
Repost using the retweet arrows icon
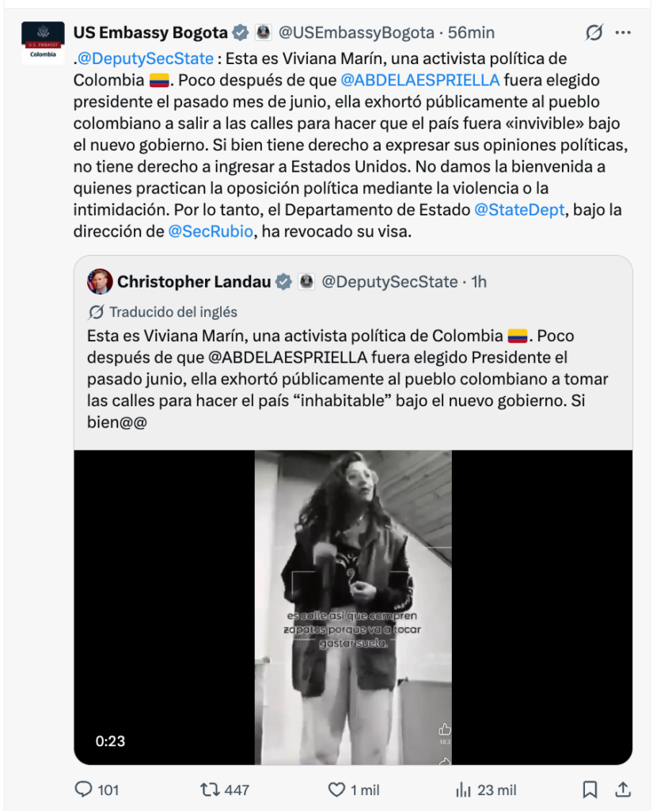click(210, 790)
